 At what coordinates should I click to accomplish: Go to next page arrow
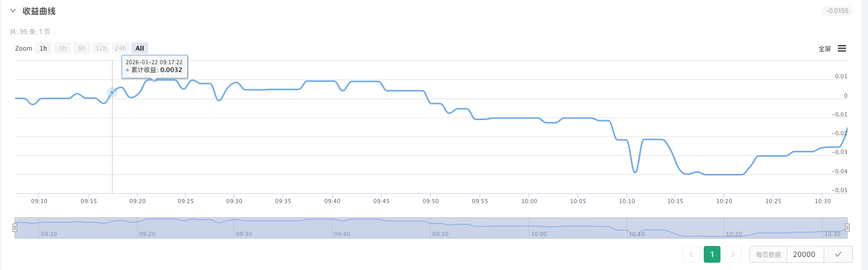point(732,254)
